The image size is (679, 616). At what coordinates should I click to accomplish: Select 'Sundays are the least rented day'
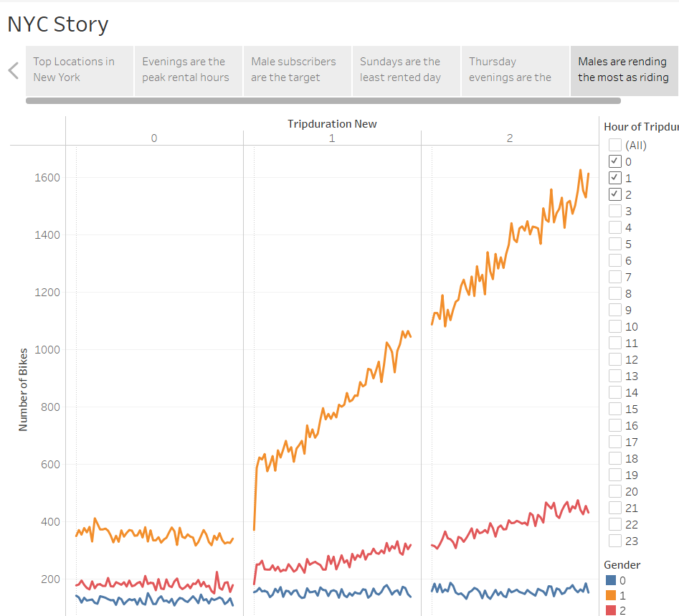[406, 70]
